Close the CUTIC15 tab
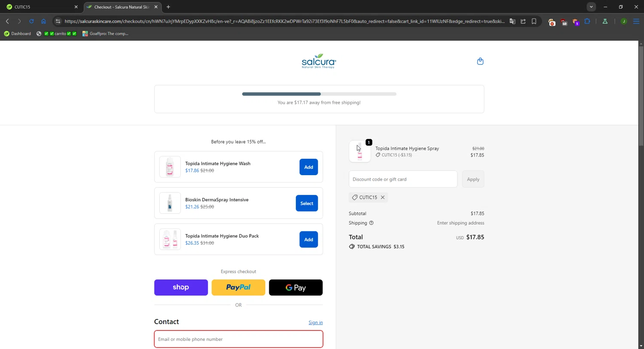The width and height of the screenshot is (644, 349). (76, 7)
